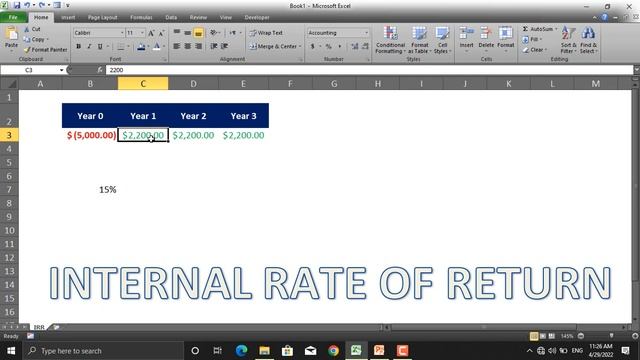This screenshot has height=360, width=640.
Task: Set Top Align for the cell
Action: pos(177,33)
